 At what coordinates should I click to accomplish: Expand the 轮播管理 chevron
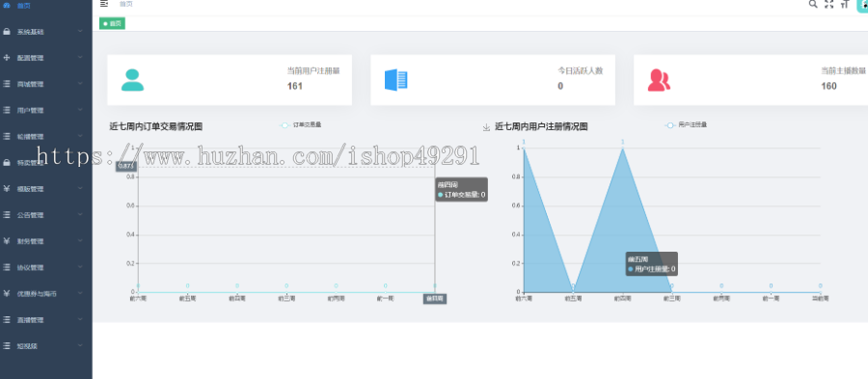click(x=80, y=136)
